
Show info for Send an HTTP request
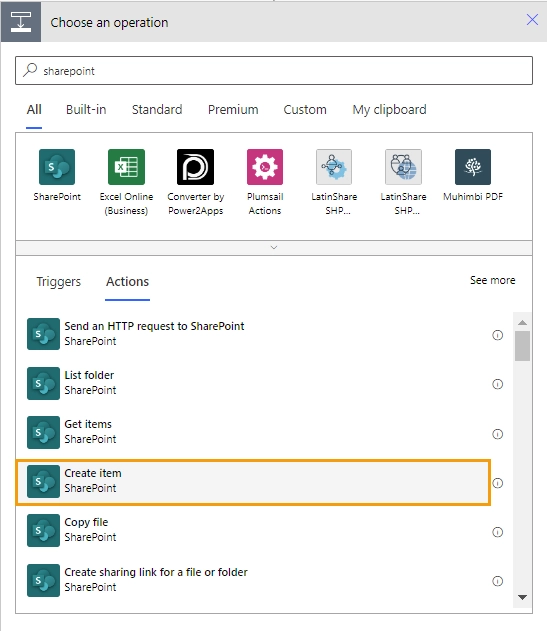(497, 335)
